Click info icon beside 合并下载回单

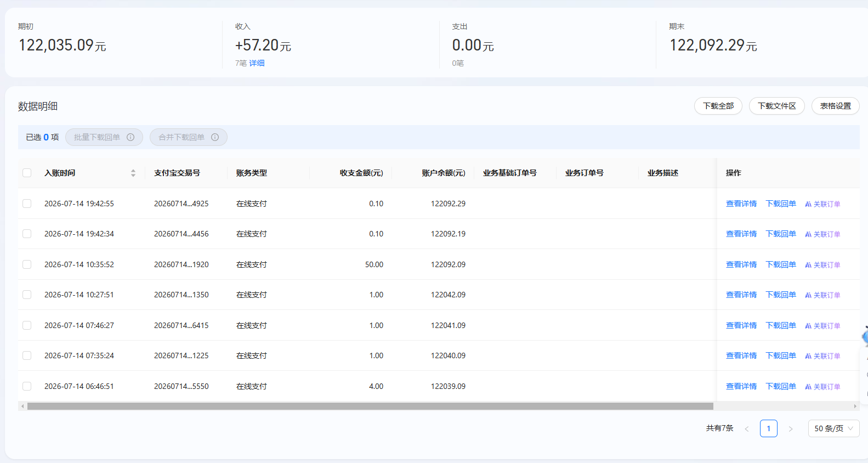215,137
